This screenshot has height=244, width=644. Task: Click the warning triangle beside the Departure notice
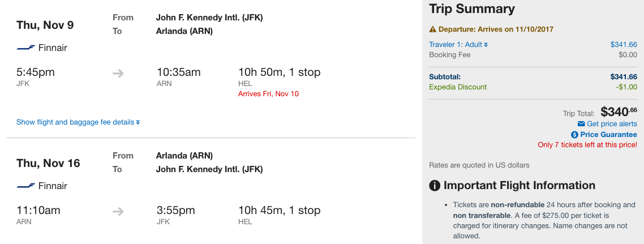[x=433, y=29]
